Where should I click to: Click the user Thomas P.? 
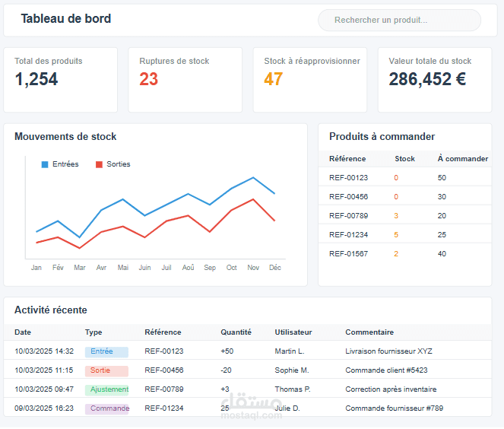[x=293, y=389]
